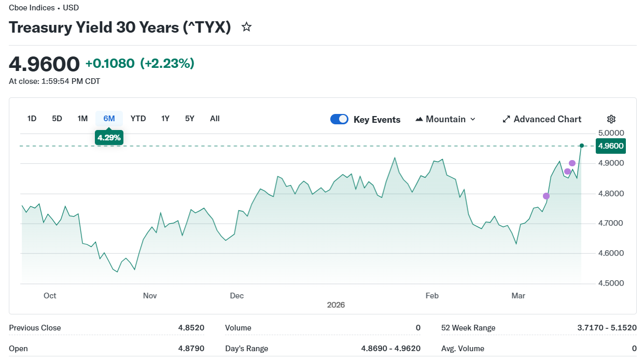Expand the Mountain chart type dropdown chevron
Image resolution: width=644 pixels, height=360 pixels.
tap(473, 119)
